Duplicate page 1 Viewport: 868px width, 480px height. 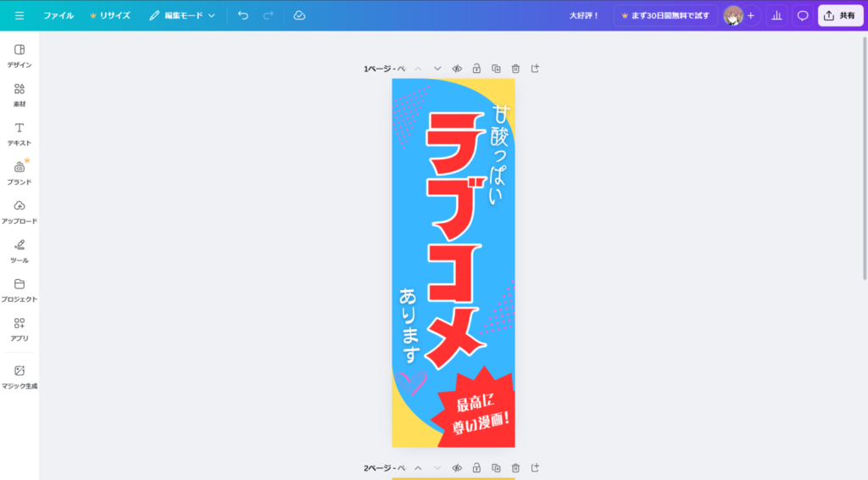click(496, 70)
